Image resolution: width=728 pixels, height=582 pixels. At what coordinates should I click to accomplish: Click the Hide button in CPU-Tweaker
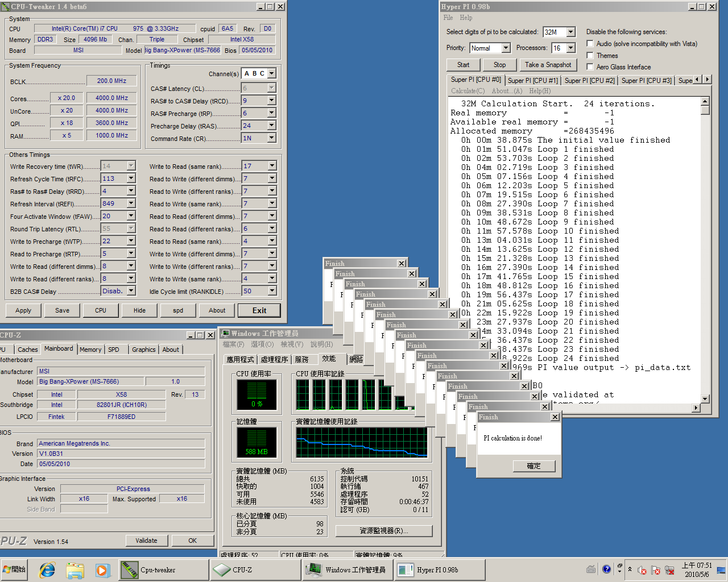(139, 310)
